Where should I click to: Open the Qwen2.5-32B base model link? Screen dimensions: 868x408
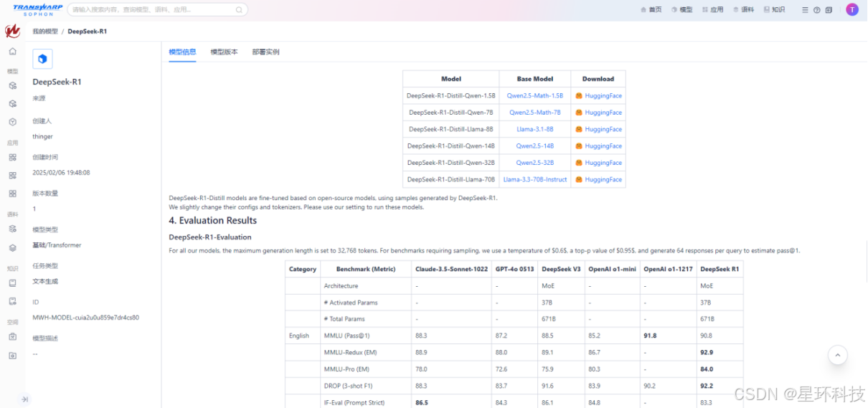point(534,163)
